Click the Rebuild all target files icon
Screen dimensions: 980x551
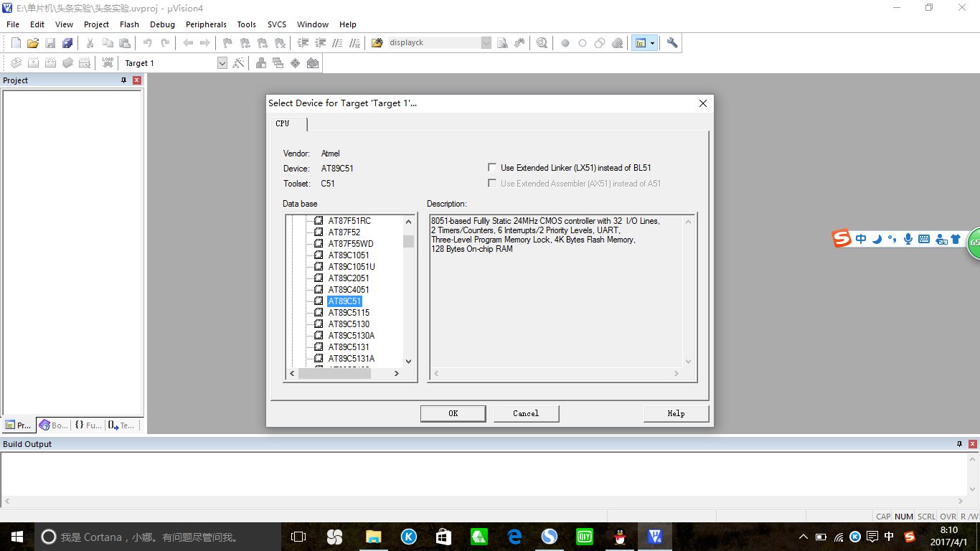tap(50, 63)
